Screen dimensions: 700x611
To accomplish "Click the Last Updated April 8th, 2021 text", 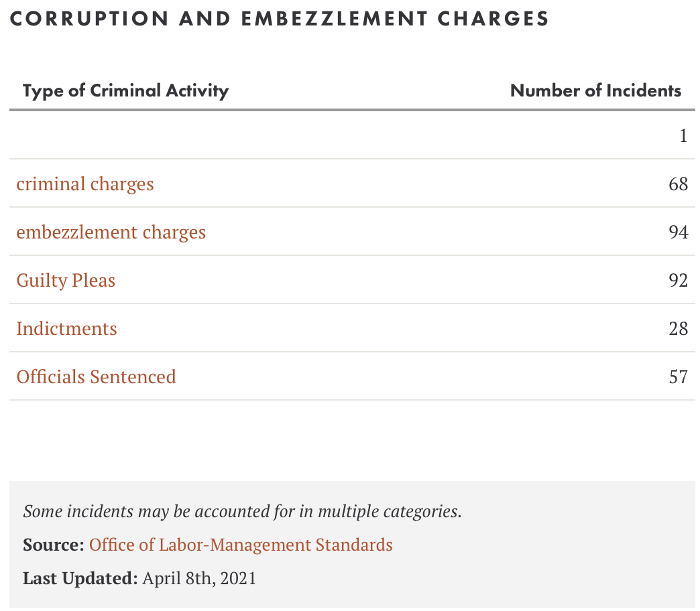I will (139, 578).
